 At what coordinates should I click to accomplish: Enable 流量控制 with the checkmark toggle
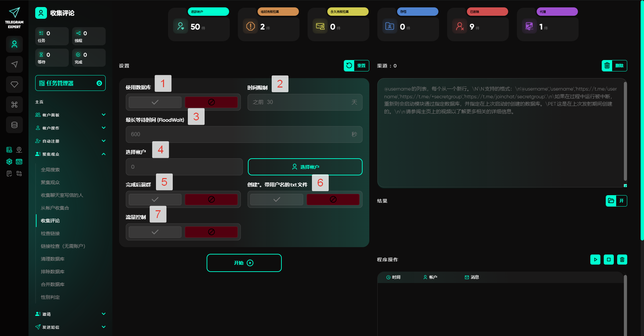(155, 232)
